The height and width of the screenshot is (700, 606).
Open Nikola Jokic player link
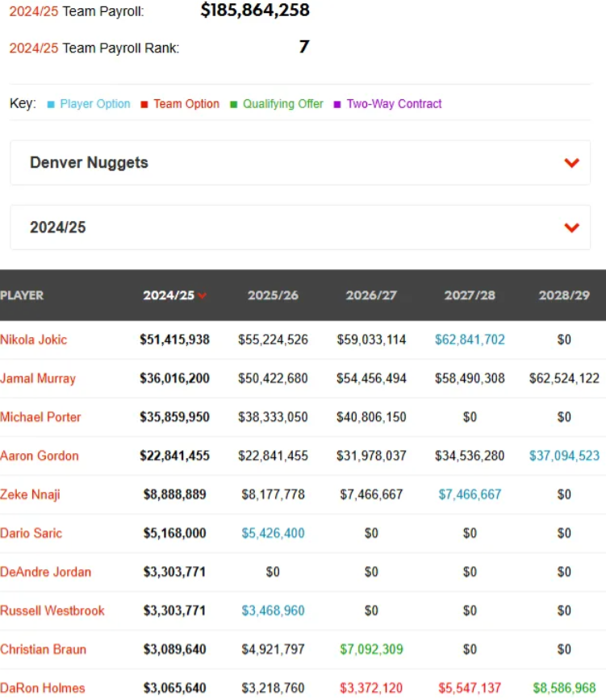click(34, 340)
